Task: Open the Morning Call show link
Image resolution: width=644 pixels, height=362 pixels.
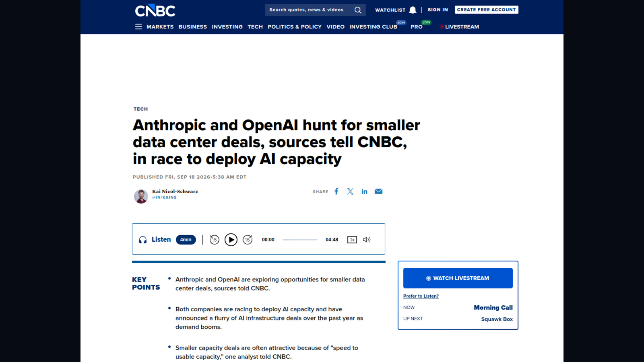Action: (493, 307)
